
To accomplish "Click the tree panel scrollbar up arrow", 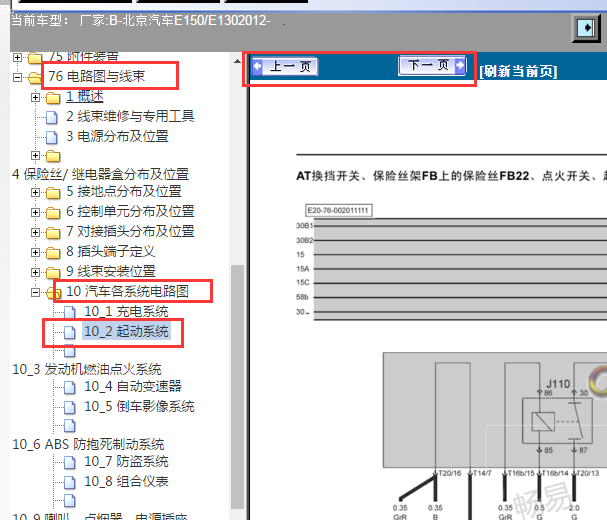I will (237, 61).
